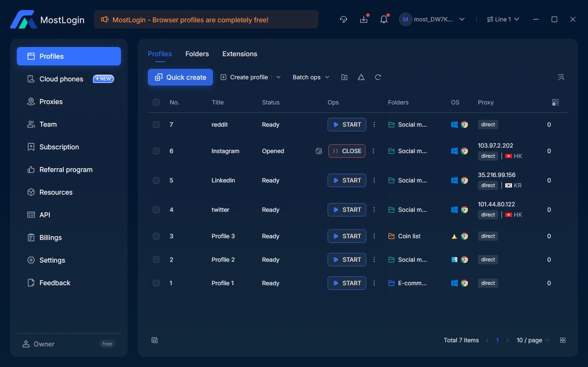Open the Referral program page

pyautogui.click(x=69, y=170)
